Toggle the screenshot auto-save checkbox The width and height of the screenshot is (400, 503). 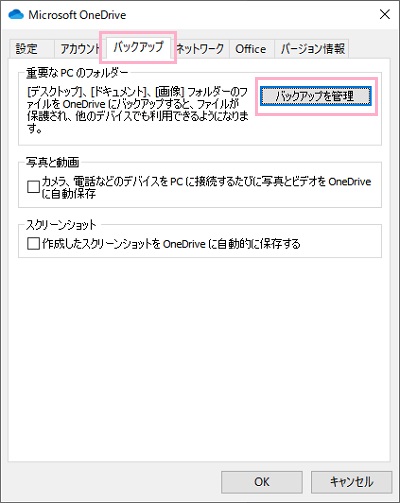(33, 243)
